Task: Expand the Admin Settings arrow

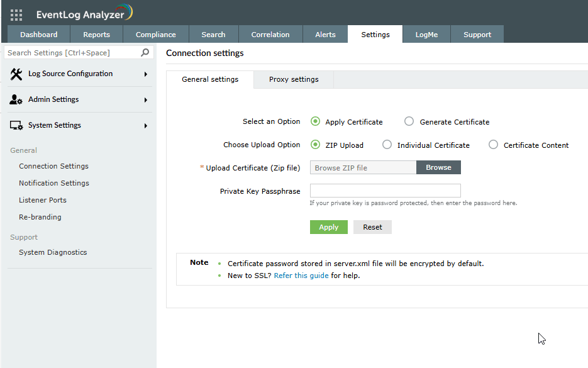Action: [146, 100]
